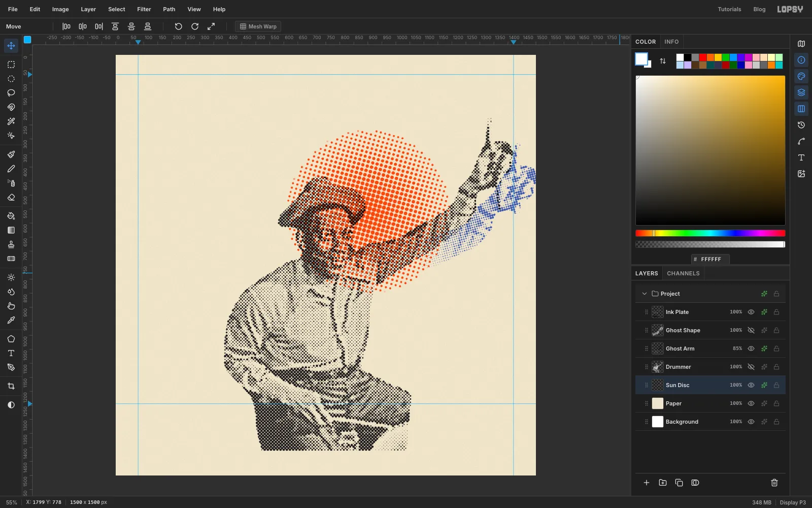Viewport: 812px width, 508px height.
Task: Click the Redo arrow in the options bar
Action: (x=195, y=26)
